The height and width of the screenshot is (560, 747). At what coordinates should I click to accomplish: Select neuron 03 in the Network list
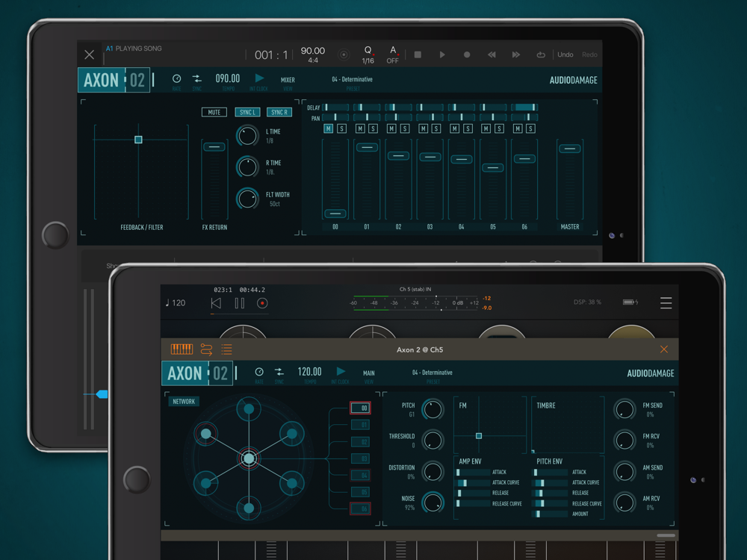[361, 458]
